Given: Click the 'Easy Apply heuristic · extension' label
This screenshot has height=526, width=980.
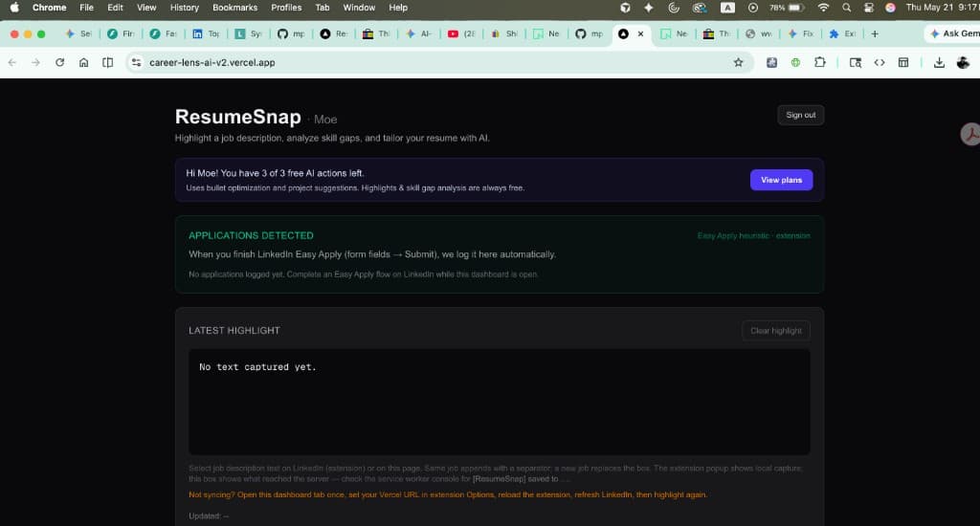Looking at the screenshot, I should (x=754, y=235).
